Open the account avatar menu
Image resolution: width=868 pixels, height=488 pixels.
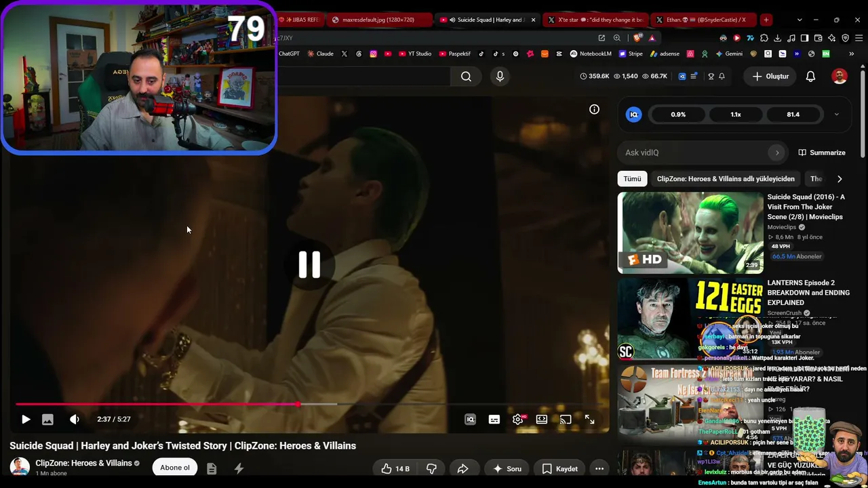point(840,77)
